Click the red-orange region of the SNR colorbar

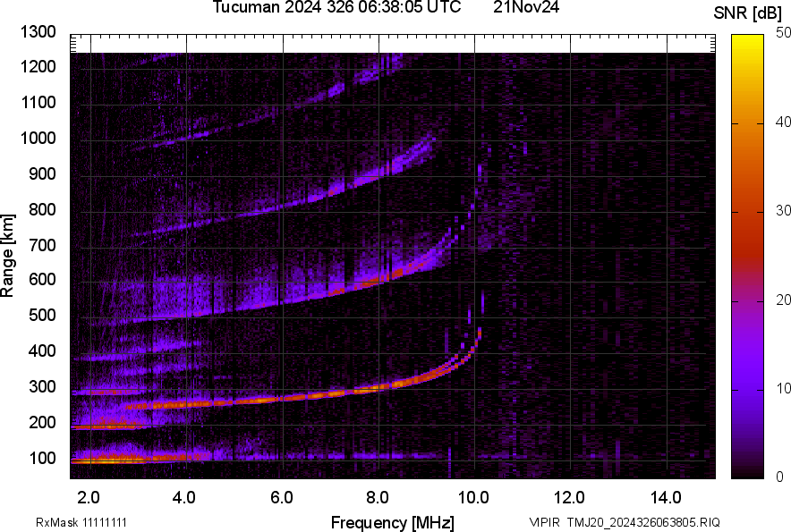[x=747, y=212]
